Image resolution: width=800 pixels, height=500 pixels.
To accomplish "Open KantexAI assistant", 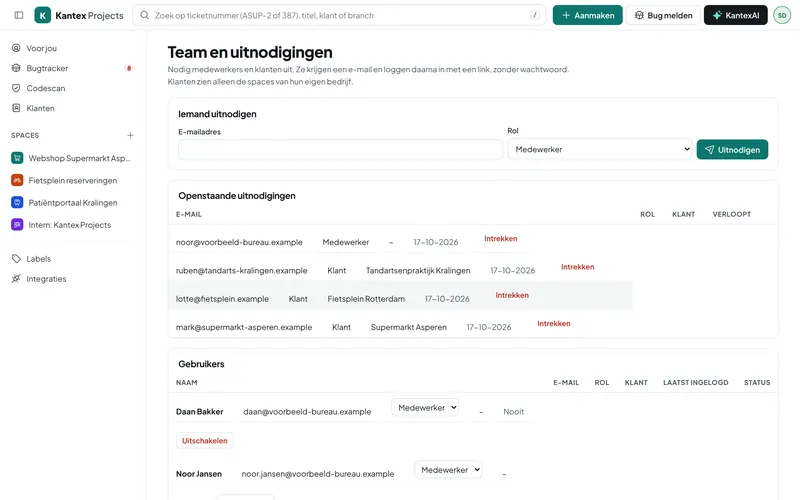I will pos(736,15).
